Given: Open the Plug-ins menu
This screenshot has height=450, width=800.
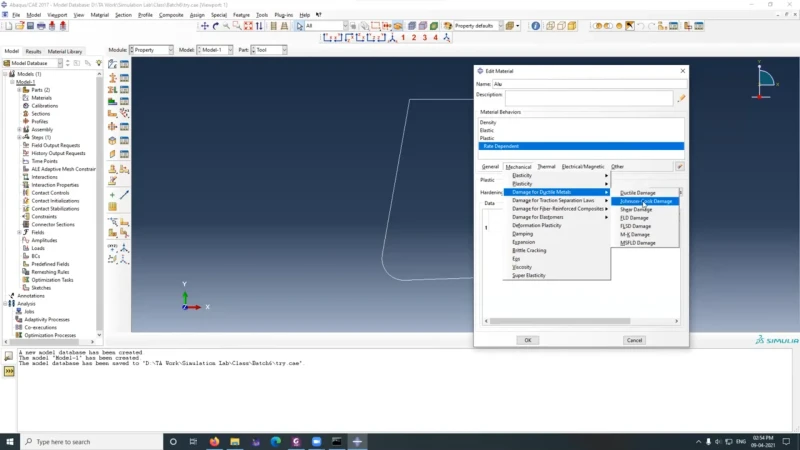Looking at the screenshot, I should pos(283,15).
